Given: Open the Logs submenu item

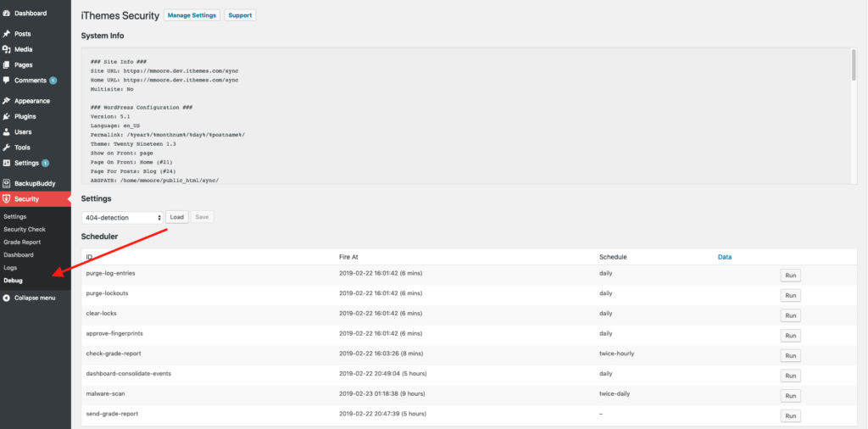Looking at the screenshot, I should click(x=10, y=267).
